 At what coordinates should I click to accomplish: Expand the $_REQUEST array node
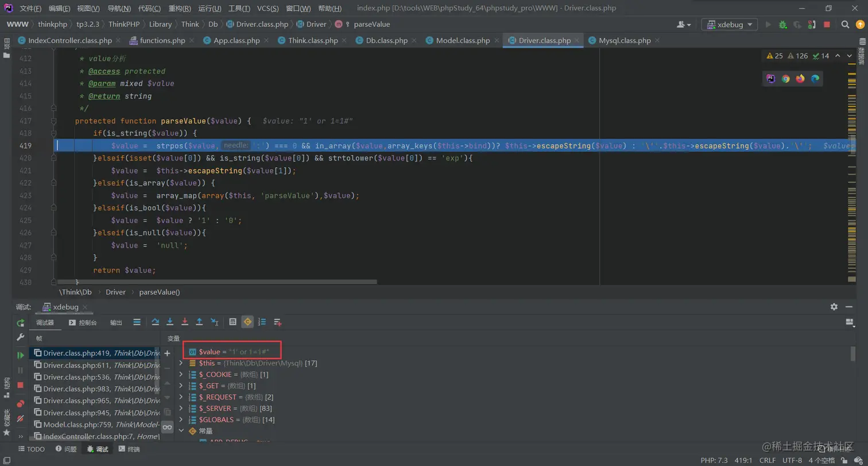coord(181,397)
